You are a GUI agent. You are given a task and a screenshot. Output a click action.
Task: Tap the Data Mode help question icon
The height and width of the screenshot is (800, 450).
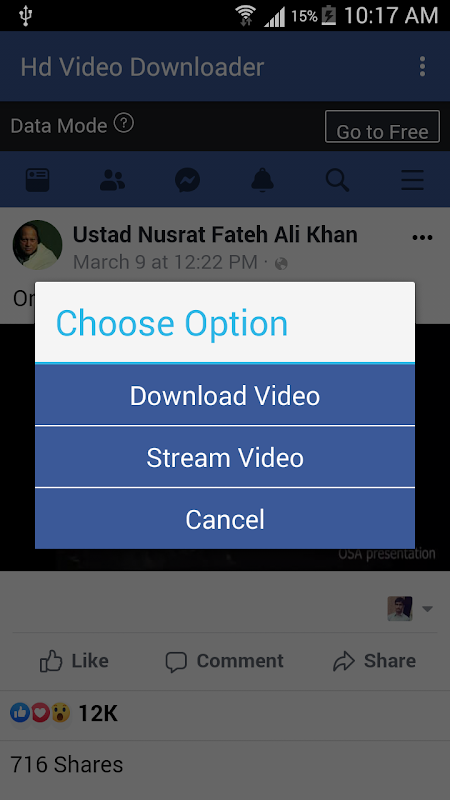coord(123,123)
